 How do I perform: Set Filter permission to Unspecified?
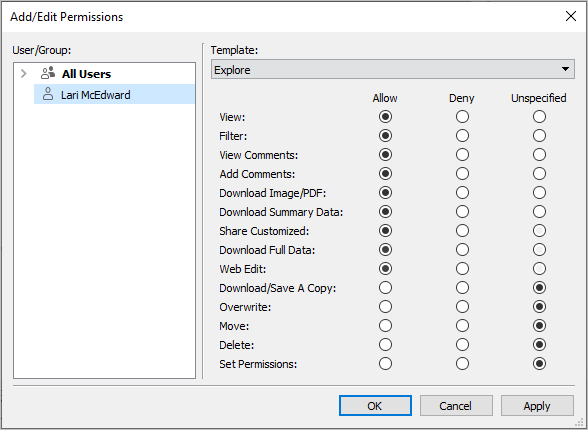[539, 135]
